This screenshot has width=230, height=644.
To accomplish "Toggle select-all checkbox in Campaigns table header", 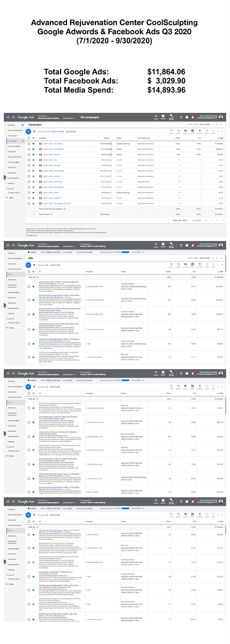I will point(28,138).
